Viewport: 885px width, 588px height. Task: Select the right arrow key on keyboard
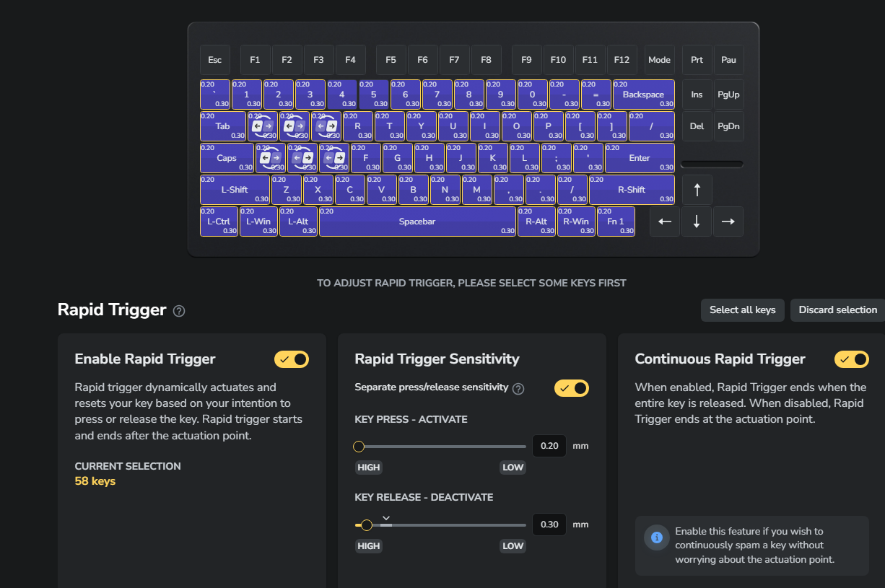tap(728, 221)
